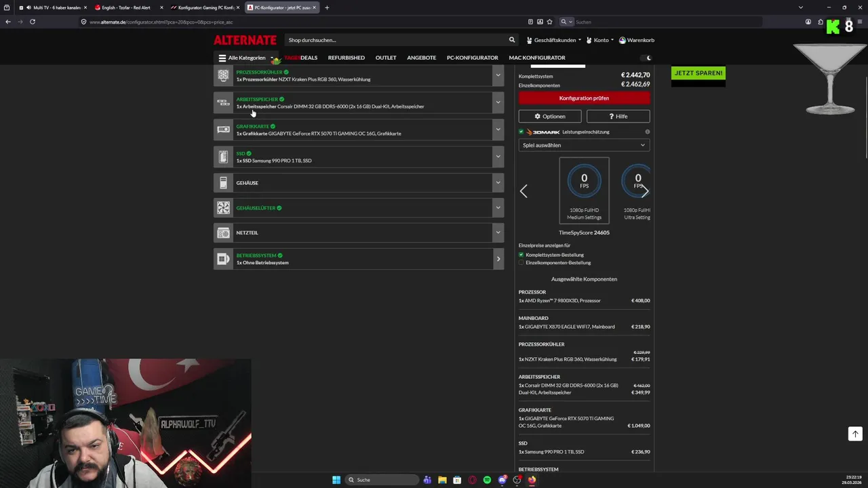Click the Leistungseinschätzung info icon
This screenshot has width=868, height=488.
coord(647,132)
